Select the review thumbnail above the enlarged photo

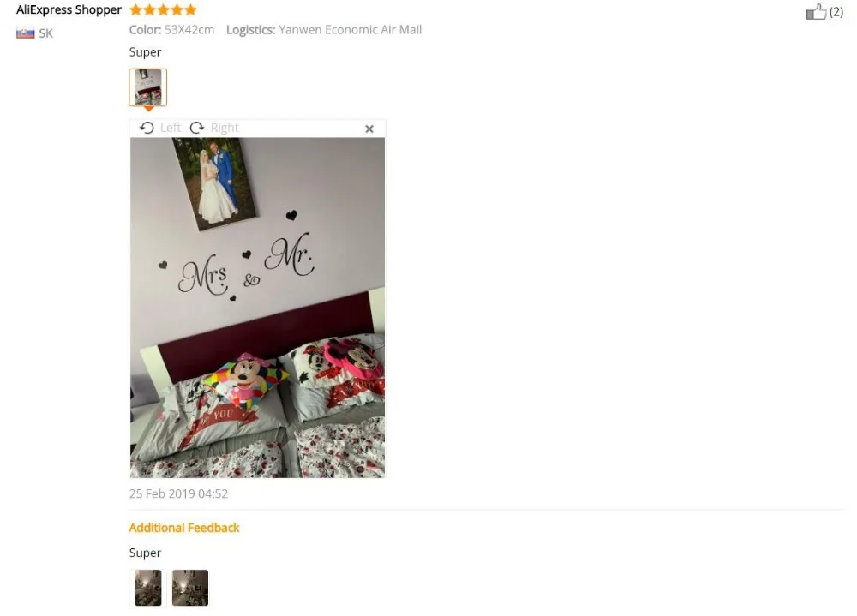pyautogui.click(x=148, y=87)
